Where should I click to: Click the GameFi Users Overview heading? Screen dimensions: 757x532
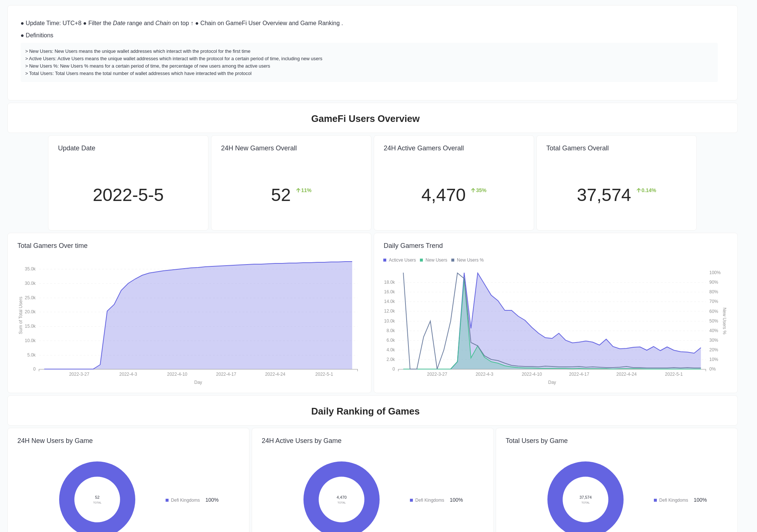[x=365, y=119]
